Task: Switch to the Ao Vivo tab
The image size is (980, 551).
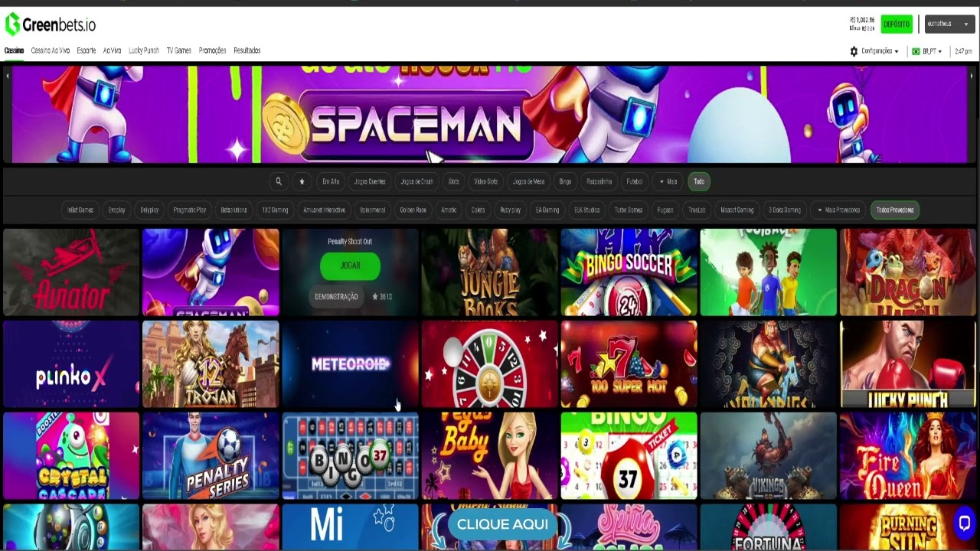Action: click(x=113, y=51)
